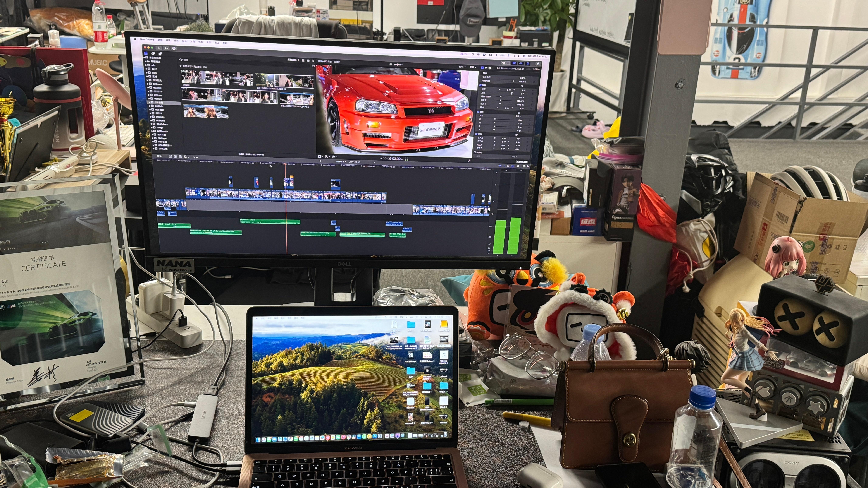Click viewer fullscreen arrows icon
868x488 pixels.
[469, 161]
